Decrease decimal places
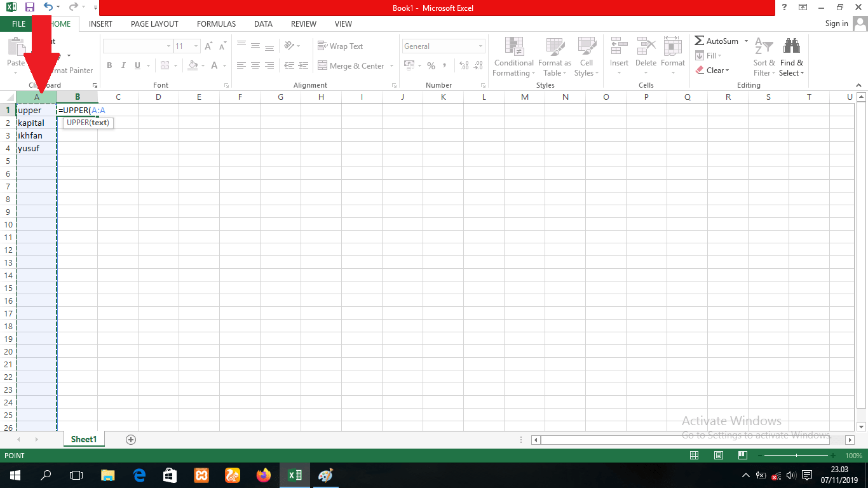 478,65
